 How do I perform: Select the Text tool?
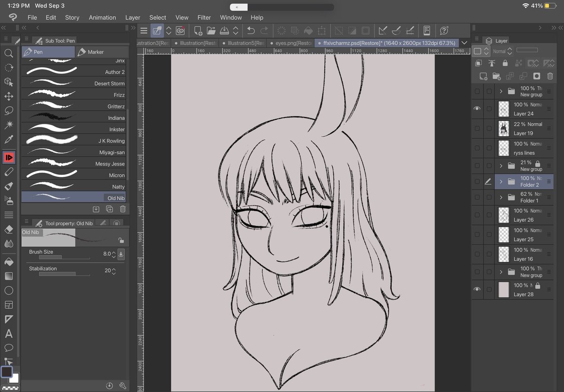pos(8,334)
